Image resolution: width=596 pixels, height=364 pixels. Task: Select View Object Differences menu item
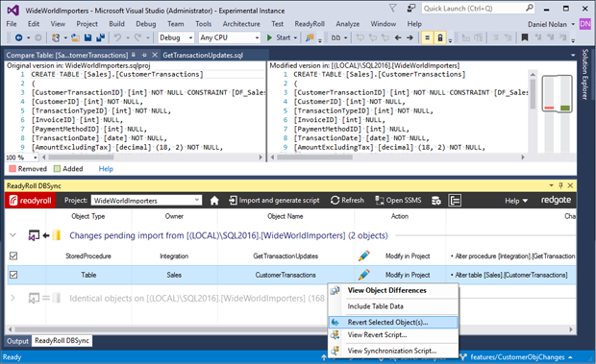[393, 290]
